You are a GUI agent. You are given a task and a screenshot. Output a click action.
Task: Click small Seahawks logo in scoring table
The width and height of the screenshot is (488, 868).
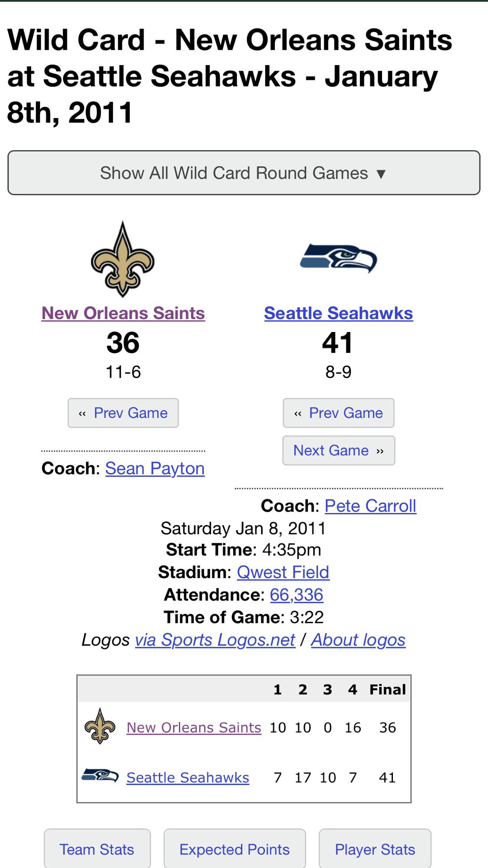(x=100, y=776)
